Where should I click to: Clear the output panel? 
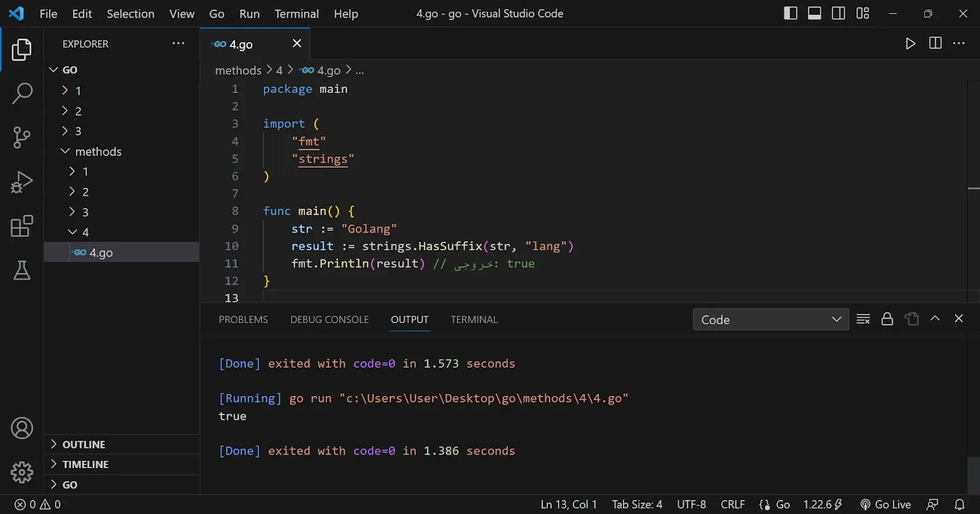(863, 319)
